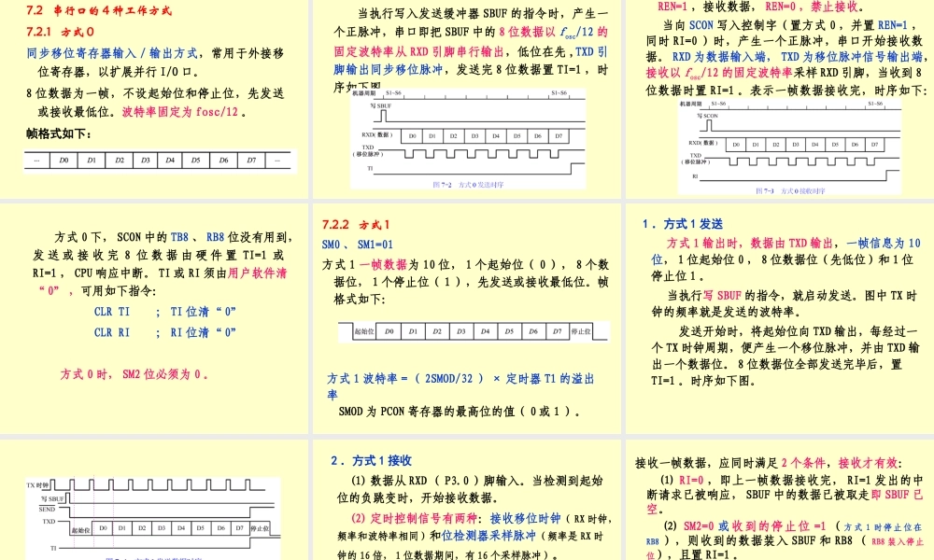Click the 起始位 cell in 方式1 frame format
This screenshot has width=934, height=560.
click(x=364, y=331)
